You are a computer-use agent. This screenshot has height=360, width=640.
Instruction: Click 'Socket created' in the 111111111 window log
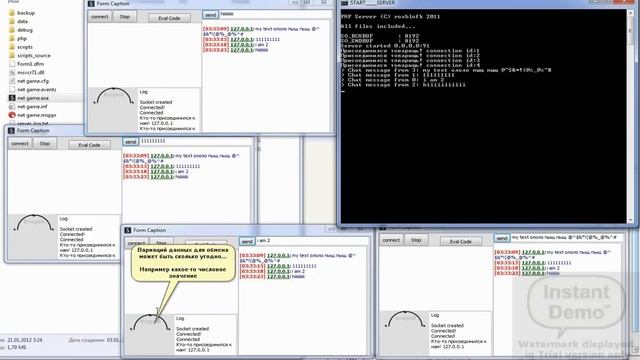point(76,229)
